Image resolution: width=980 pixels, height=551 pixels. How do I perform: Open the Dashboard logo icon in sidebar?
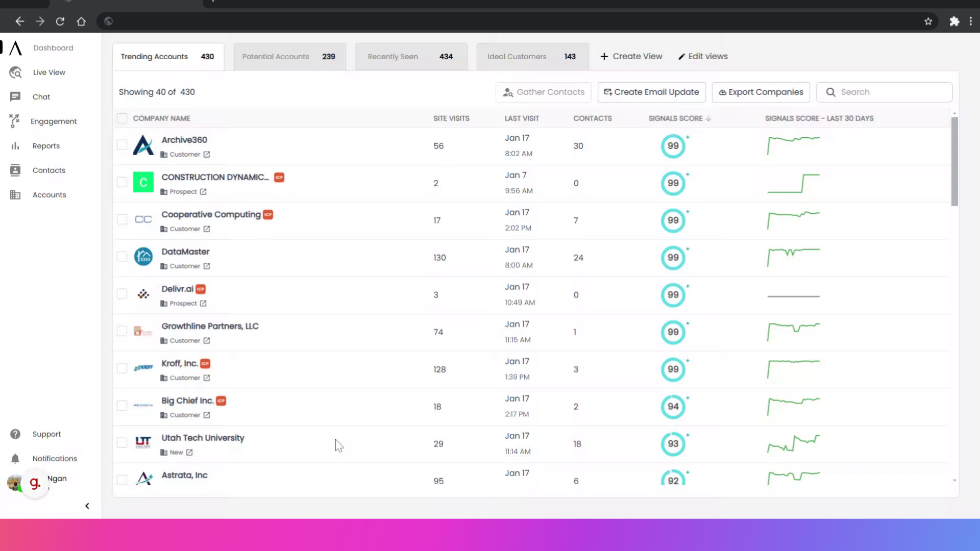click(x=16, y=48)
